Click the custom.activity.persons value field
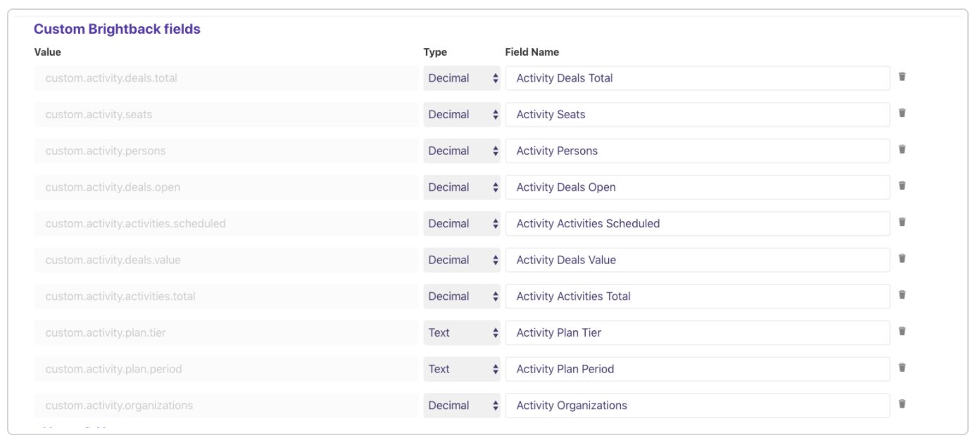 (x=226, y=151)
